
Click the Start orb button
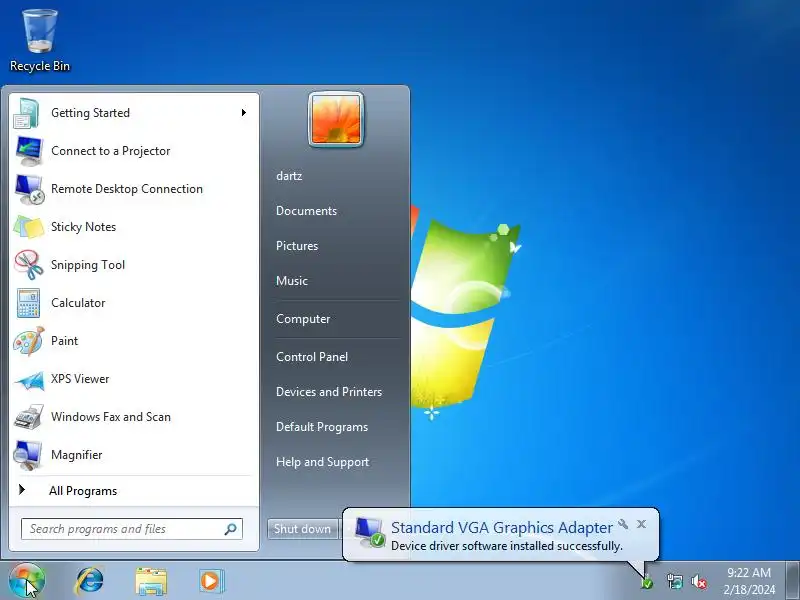(27, 581)
